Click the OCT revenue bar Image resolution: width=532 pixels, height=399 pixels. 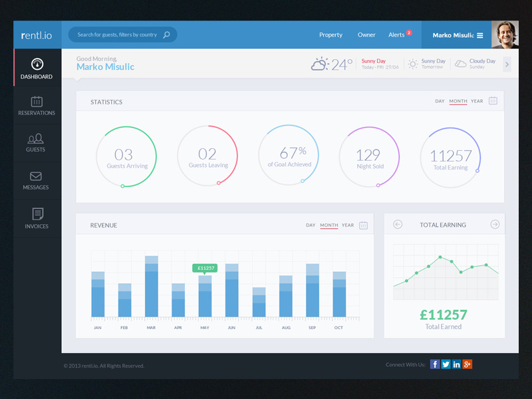[x=339, y=295]
